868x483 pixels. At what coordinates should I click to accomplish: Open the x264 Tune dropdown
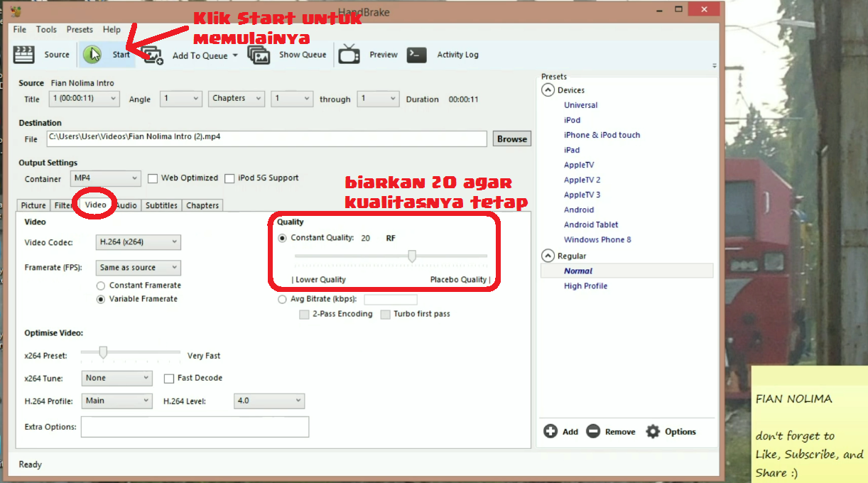(117, 379)
